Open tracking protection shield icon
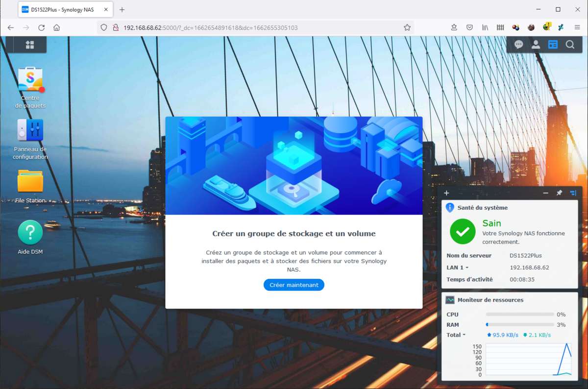 coord(104,28)
